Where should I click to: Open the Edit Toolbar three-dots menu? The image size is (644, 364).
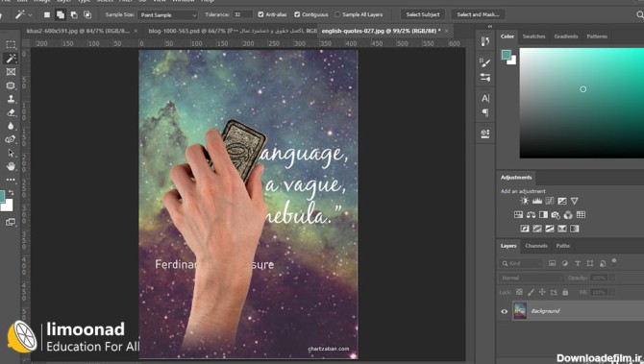pyautogui.click(x=11, y=180)
